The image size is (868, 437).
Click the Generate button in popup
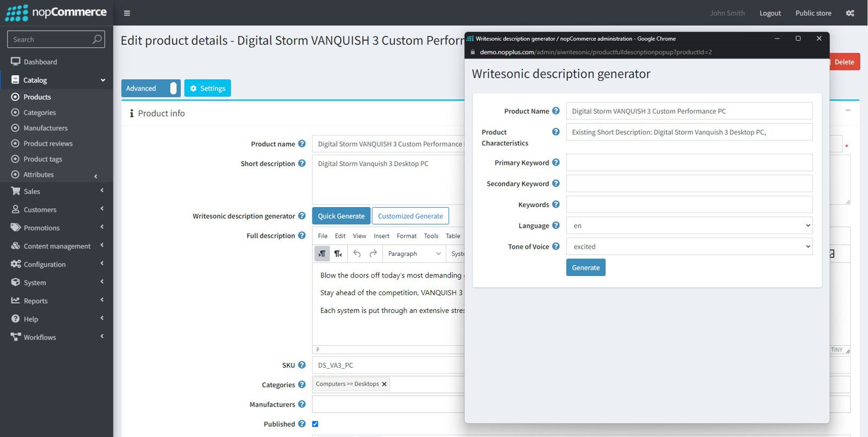pos(586,267)
